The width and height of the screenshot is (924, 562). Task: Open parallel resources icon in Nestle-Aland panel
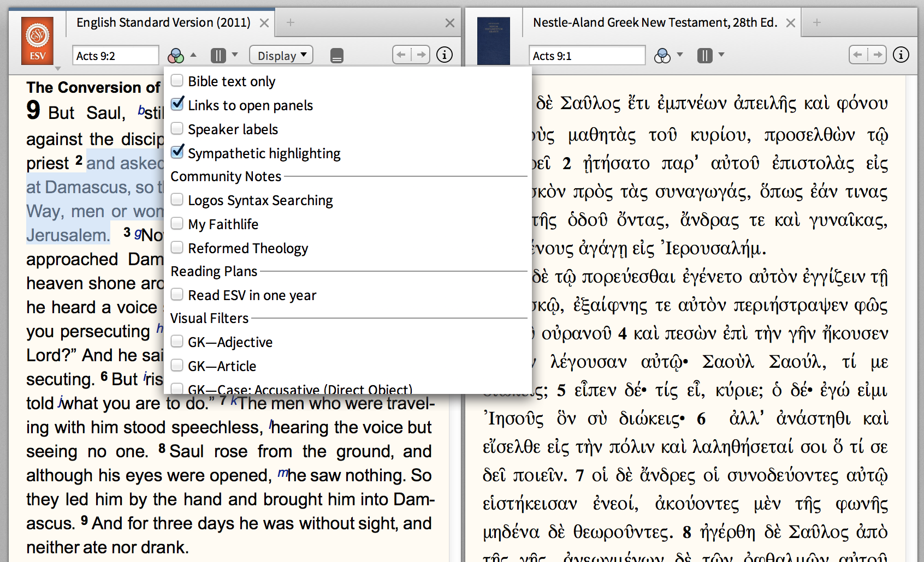704,56
